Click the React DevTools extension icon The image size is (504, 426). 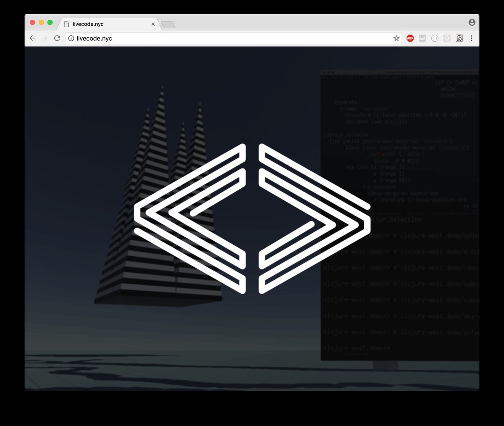(447, 38)
